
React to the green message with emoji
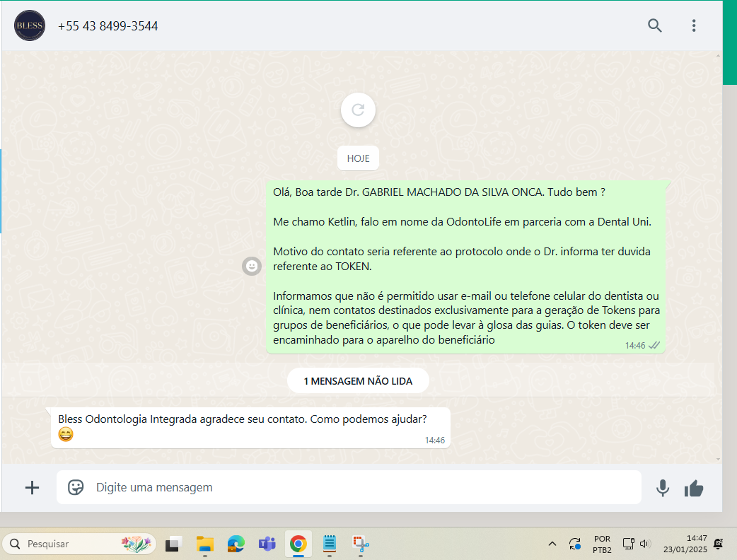(x=252, y=267)
